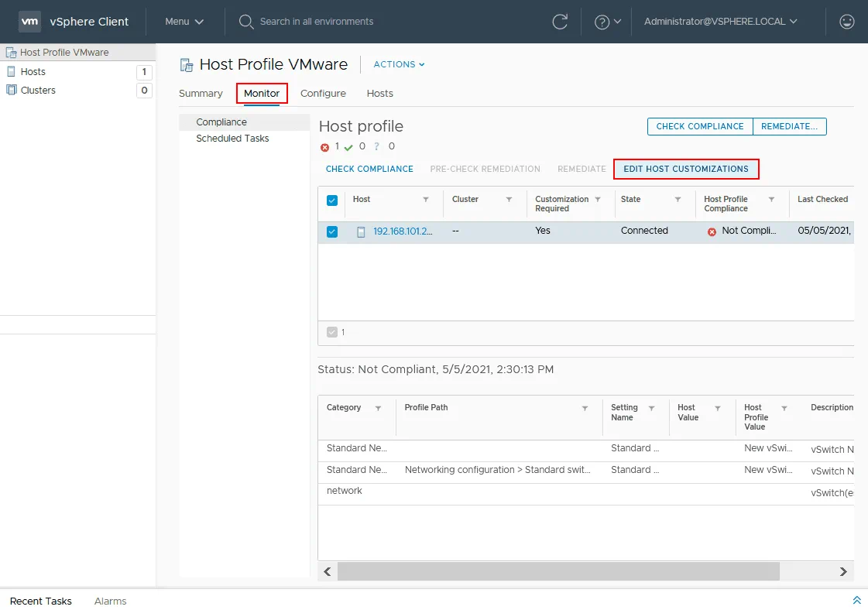Image resolution: width=868 pixels, height=610 pixels.
Task: Open the Menu dropdown
Action: click(x=184, y=22)
